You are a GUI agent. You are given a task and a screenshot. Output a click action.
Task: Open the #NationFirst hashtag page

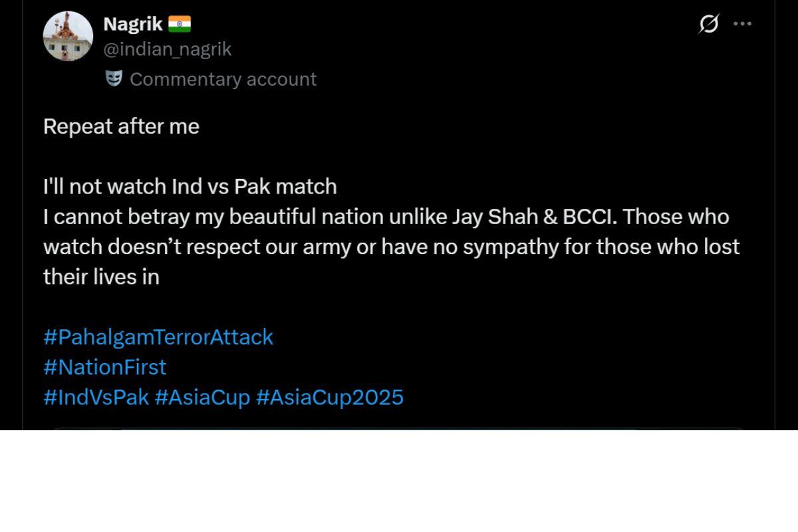point(104,367)
